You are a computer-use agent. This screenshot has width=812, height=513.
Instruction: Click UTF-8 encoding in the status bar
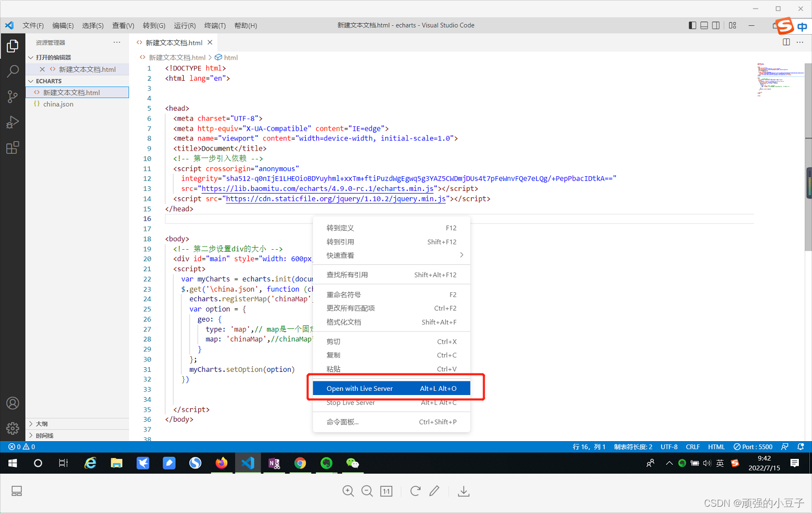pyautogui.click(x=668, y=446)
